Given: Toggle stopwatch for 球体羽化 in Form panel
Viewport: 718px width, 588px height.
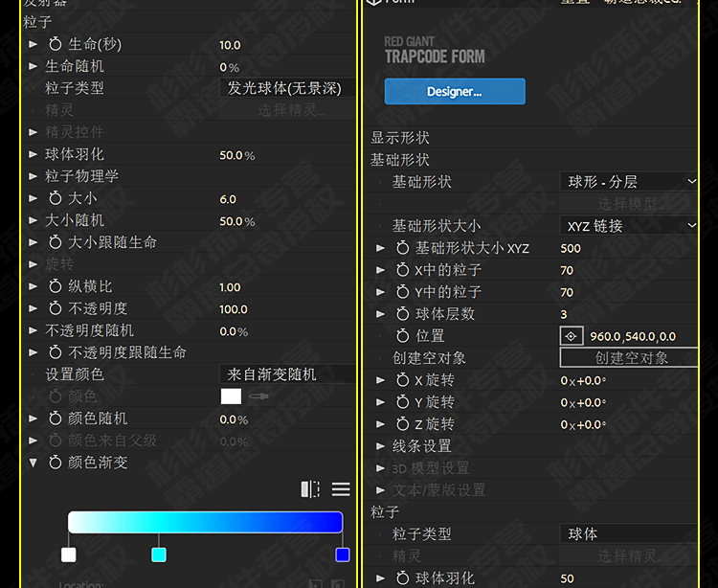Looking at the screenshot, I should [x=402, y=578].
